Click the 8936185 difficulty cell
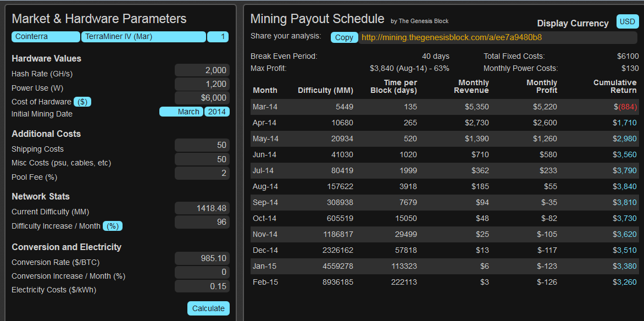 pyautogui.click(x=337, y=282)
